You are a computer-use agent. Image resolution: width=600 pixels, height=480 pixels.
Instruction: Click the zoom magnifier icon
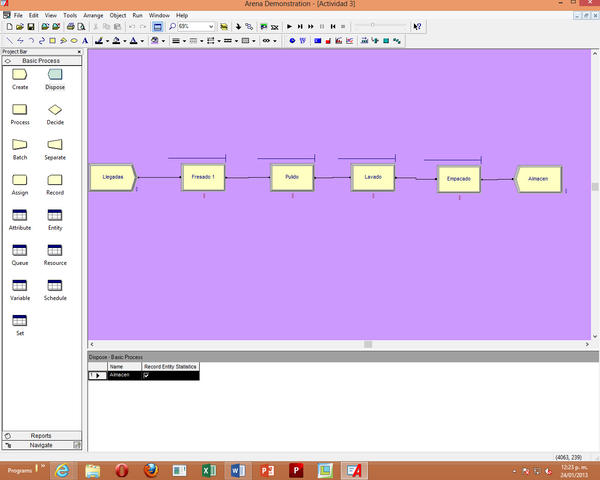tap(172, 26)
